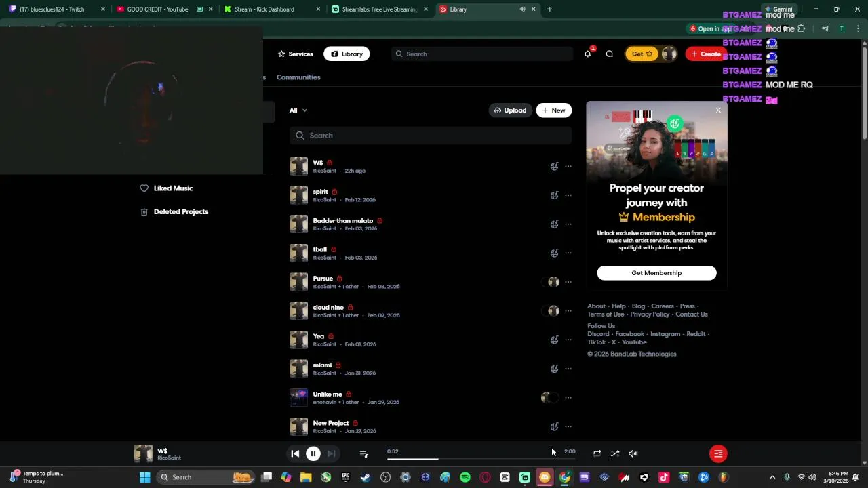Open Deleted Projects in sidebar
Image resolution: width=868 pixels, height=488 pixels.
click(x=174, y=211)
